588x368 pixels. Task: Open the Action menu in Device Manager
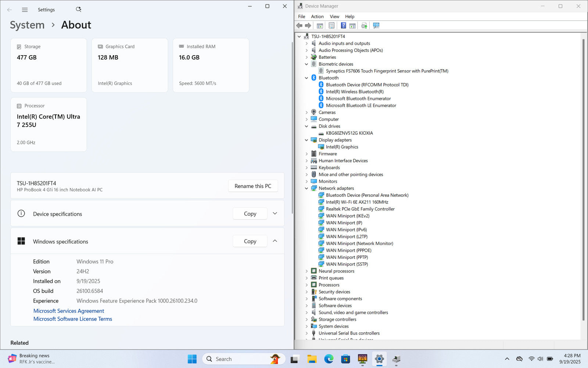pos(317,17)
